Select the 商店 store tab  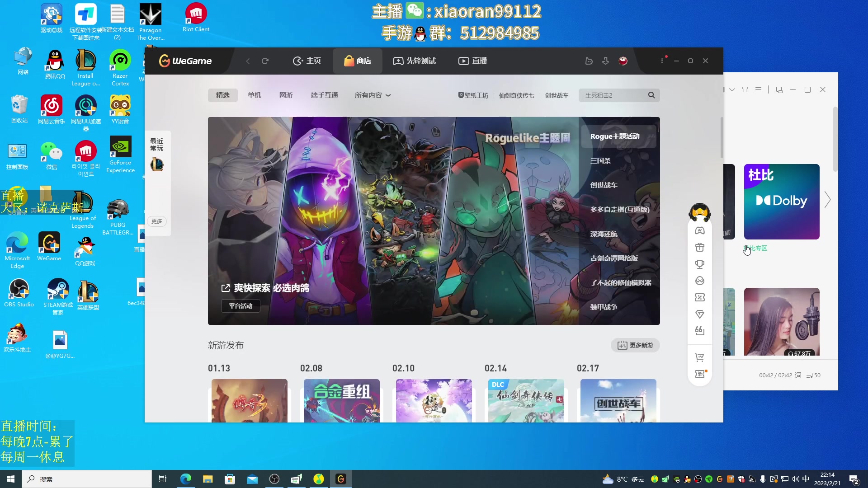358,61
